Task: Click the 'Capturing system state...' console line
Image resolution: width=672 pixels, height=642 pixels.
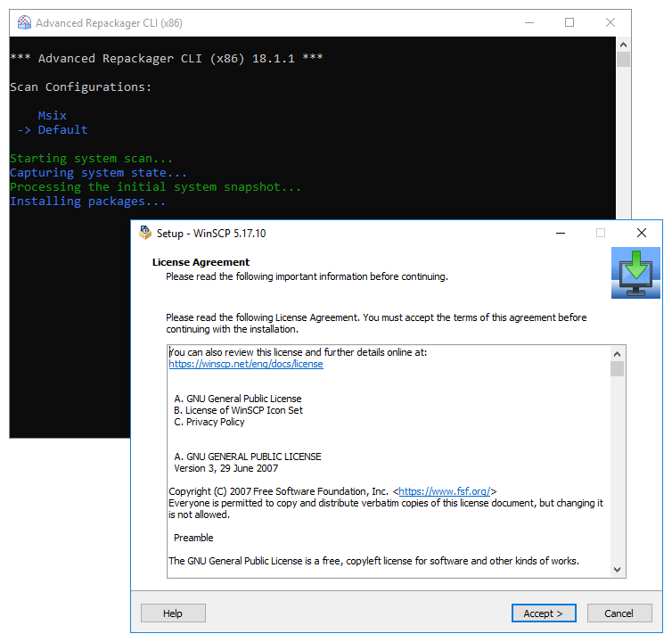Action: [x=98, y=172]
